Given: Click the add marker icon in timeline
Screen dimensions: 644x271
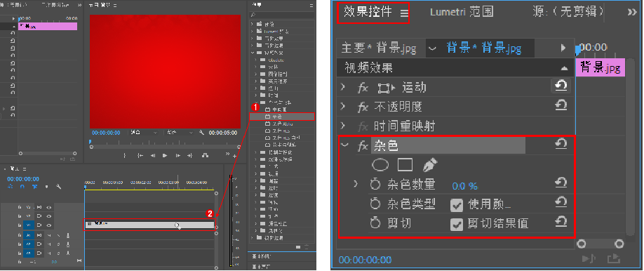Looking at the screenshot, I should [46, 186].
